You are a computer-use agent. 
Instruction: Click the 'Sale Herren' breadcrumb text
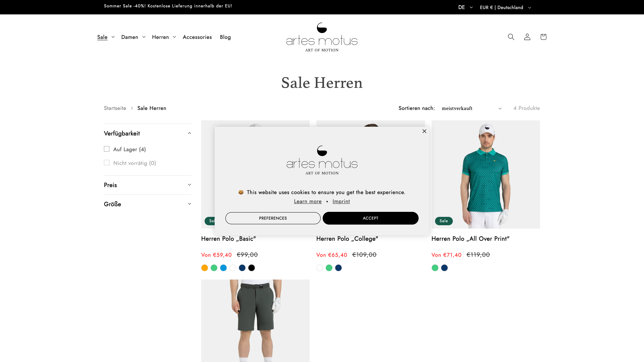tap(152, 108)
